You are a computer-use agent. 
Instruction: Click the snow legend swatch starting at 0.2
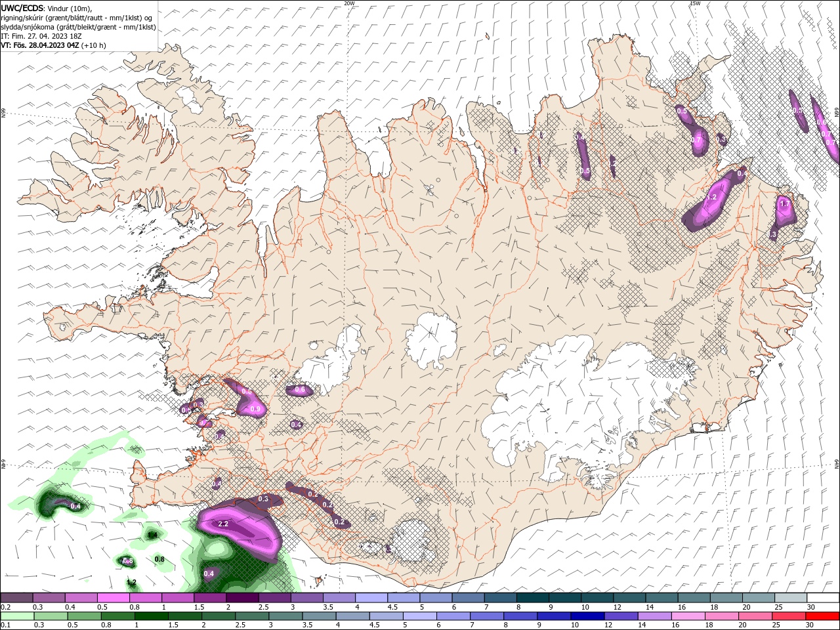pos(16,598)
